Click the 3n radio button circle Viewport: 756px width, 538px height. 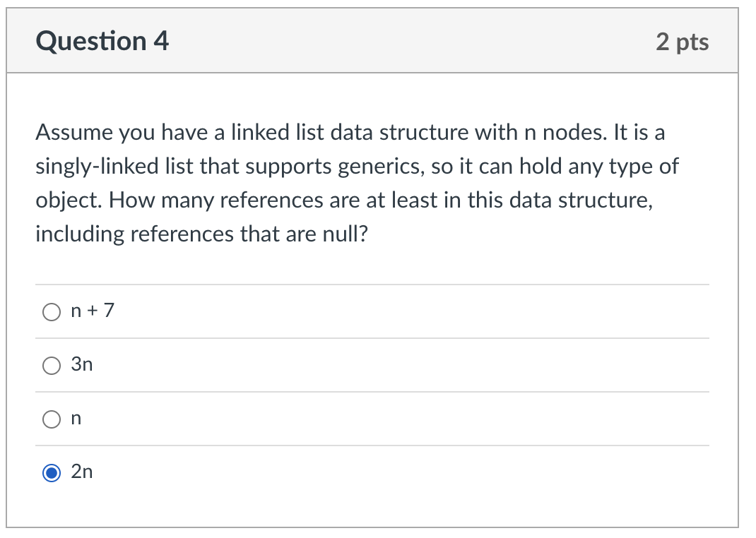[x=51, y=365]
